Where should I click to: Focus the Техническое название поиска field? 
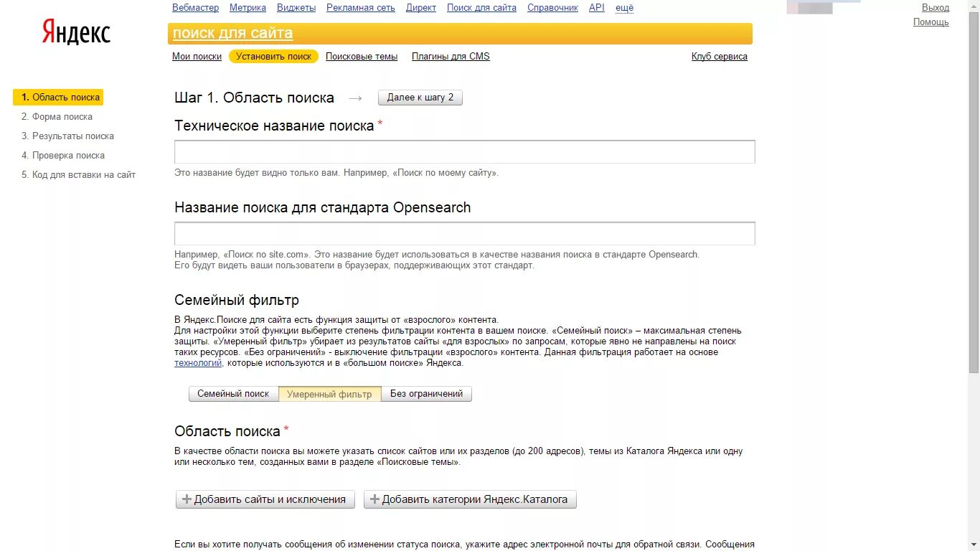coord(465,152)
